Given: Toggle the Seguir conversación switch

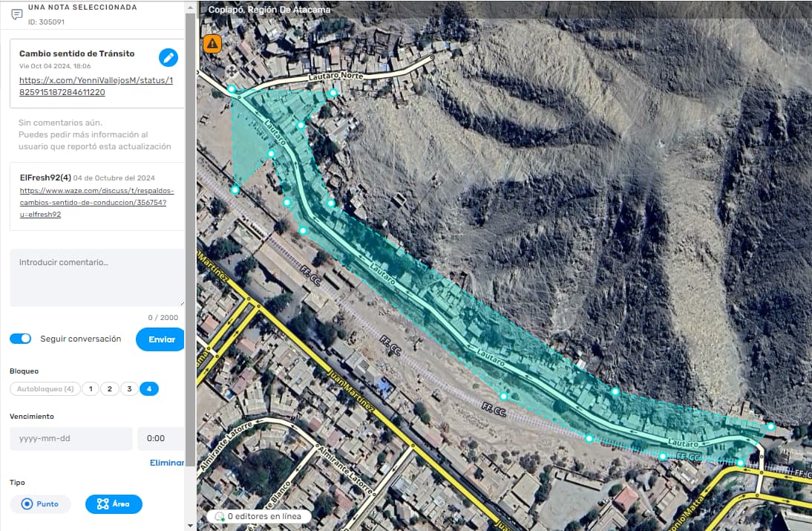Looking at the screenshot, I should pyautogui.click(x=21, y=339).
